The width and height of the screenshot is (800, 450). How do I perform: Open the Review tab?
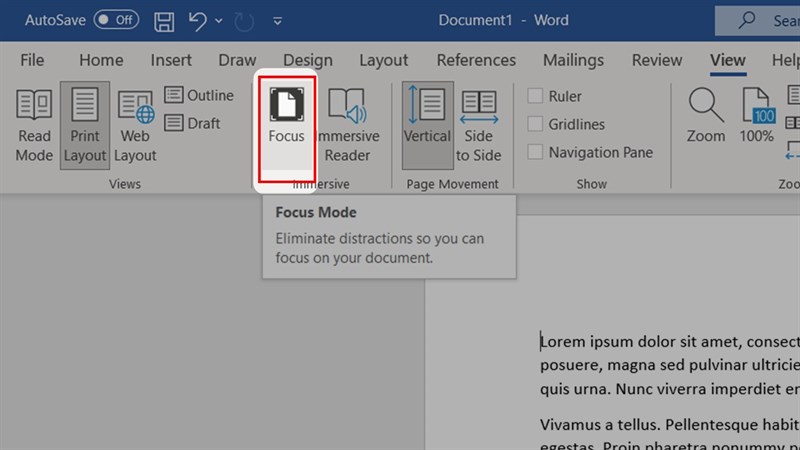pyautogui.click(x=657, y=60)
